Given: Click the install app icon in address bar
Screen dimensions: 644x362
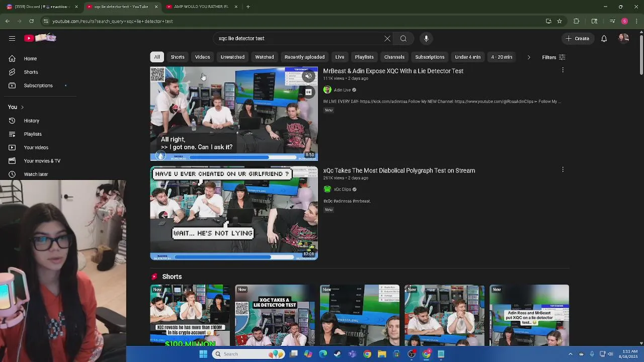Looking at the screenshot, I should click(548, 21).
